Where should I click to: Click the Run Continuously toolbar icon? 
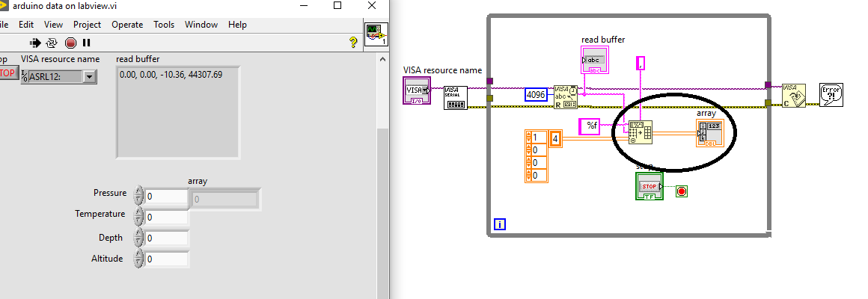coord(51,43)
